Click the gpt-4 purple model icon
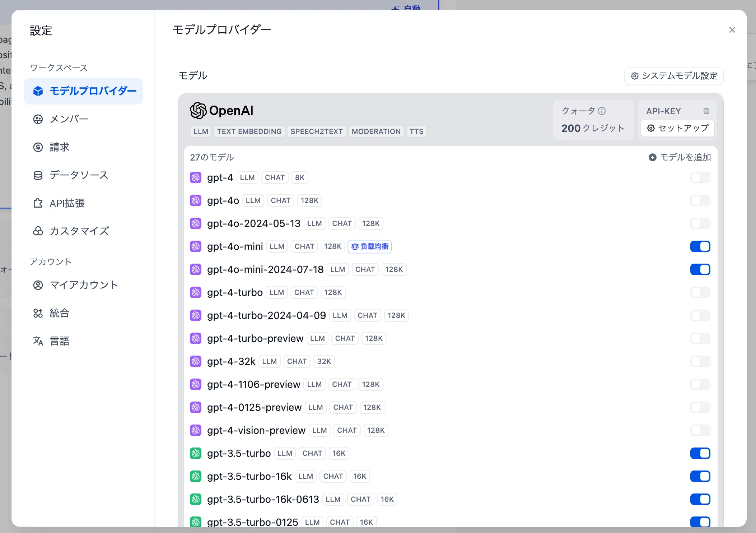The width and height of the screenshot is (756, 533). click(196, 177)
